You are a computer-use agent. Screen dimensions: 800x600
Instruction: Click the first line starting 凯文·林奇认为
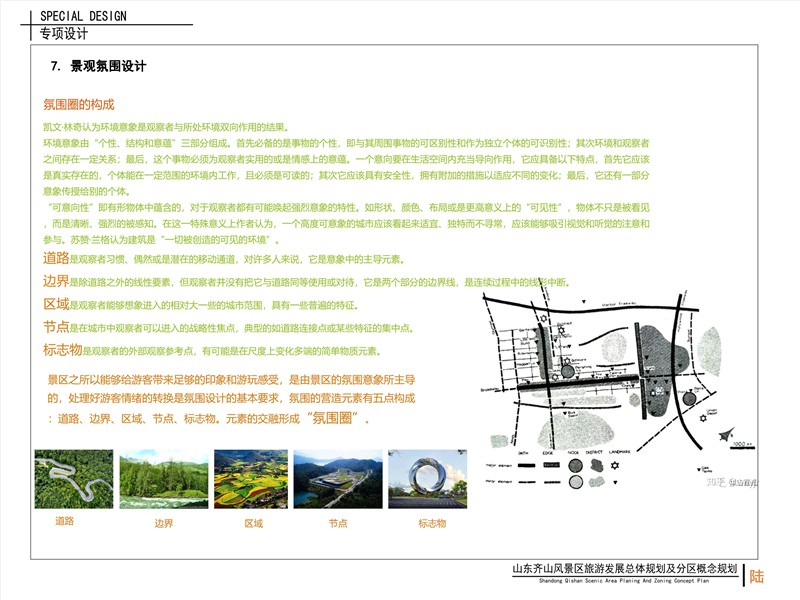167,127
